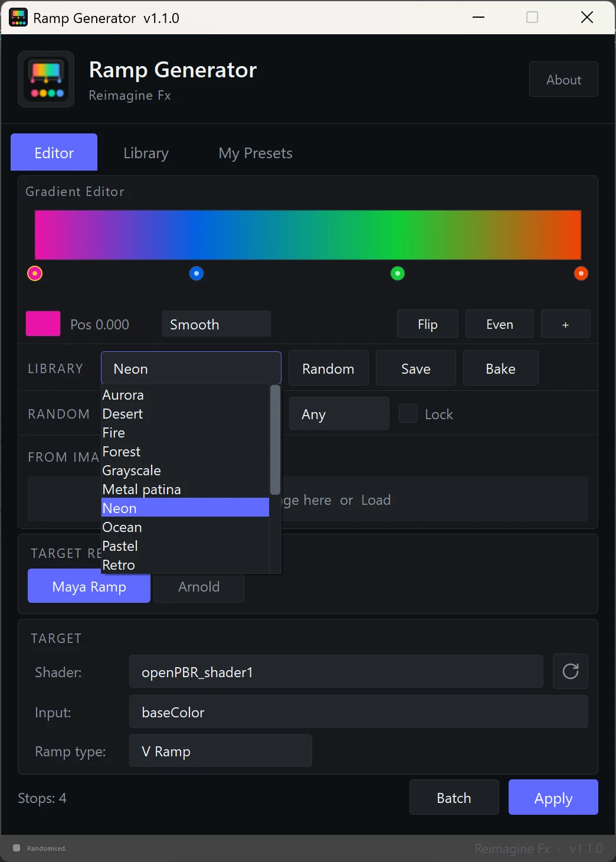
Task: Click the Stops: 4 counter text
Action: (42, 798)
